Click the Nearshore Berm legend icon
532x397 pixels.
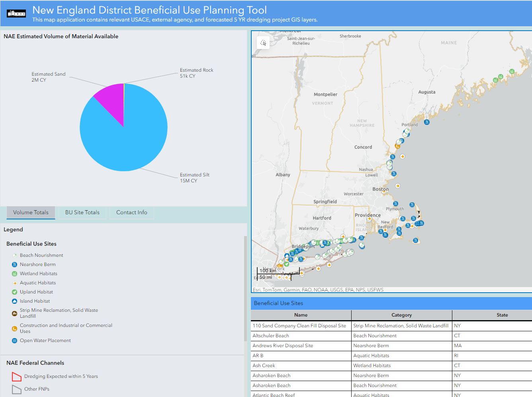15,264
